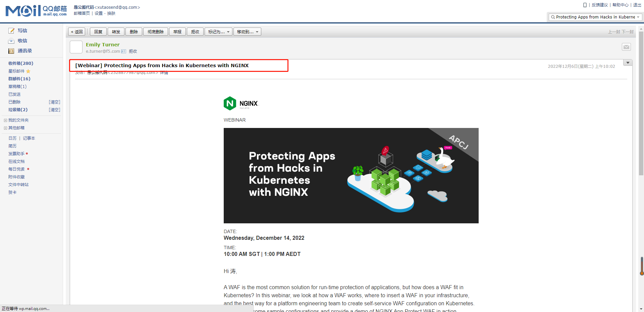This screenshot has width=644, height=312.
Task: Click the mobile phone icon in top bar
Action: [x=585, y=5]
